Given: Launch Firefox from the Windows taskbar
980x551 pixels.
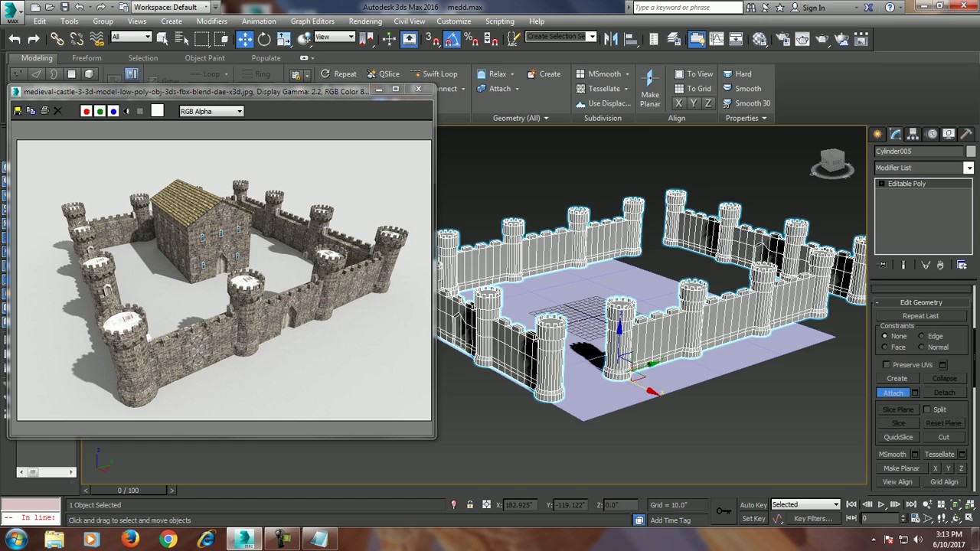Looking at the screenshot, I should click(130, 540).
